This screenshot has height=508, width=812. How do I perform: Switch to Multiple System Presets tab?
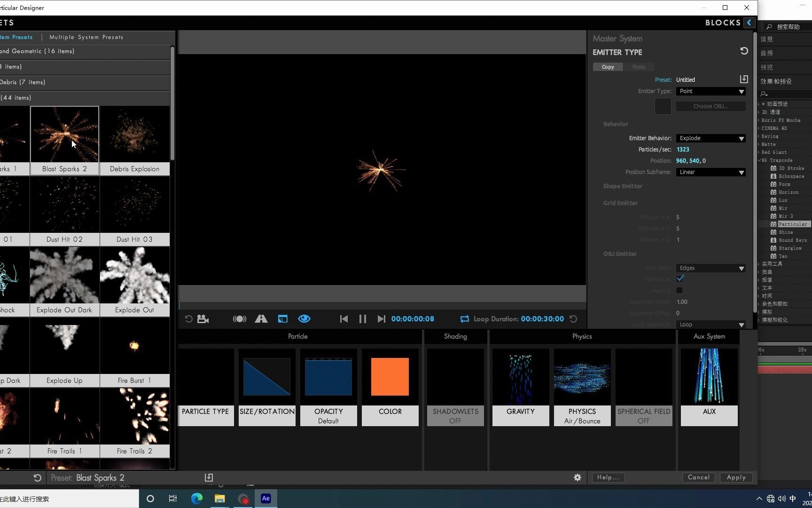tap(86, 37)
